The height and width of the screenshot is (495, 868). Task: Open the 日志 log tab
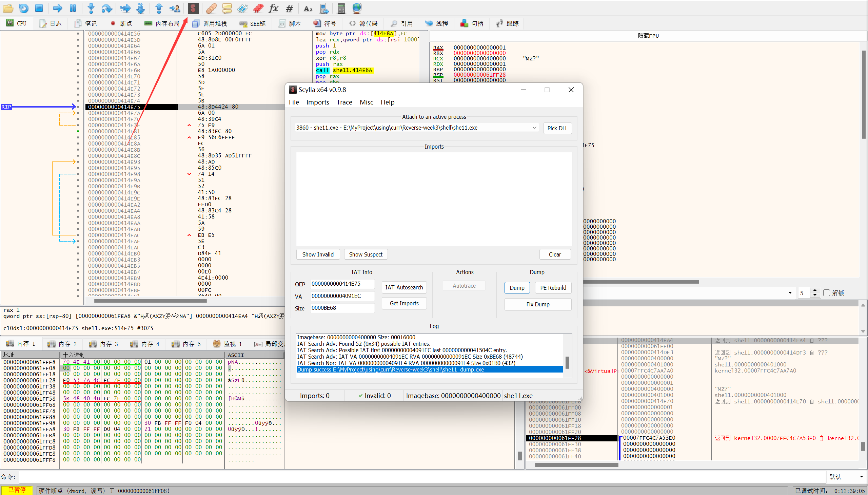click(x=51, y=23)
